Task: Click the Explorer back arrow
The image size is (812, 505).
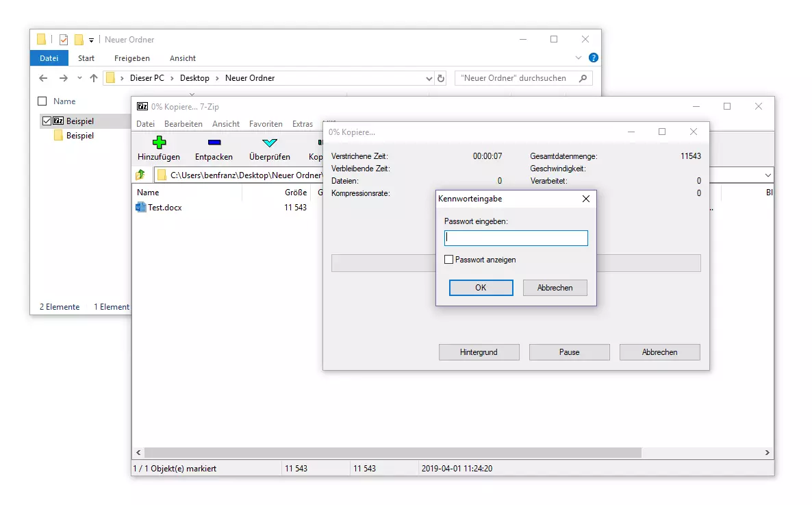Action: click(44, 78)
